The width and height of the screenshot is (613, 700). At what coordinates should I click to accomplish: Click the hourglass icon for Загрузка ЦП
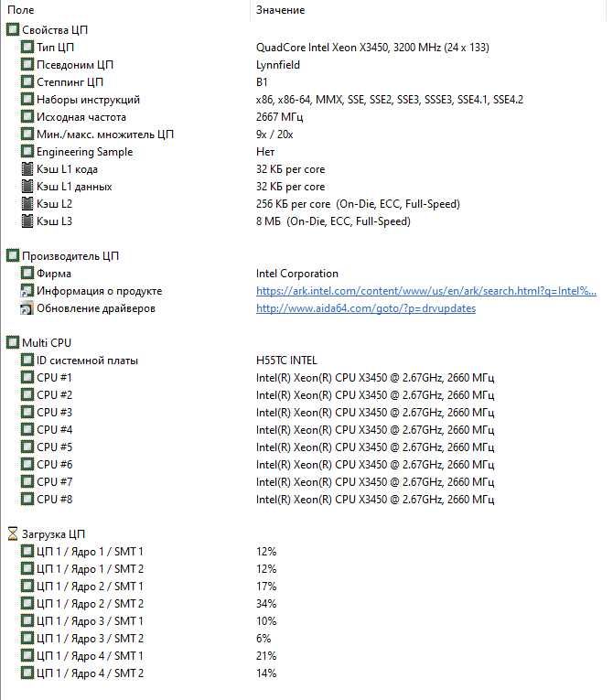pyautogui.click(x=13, y=534)
